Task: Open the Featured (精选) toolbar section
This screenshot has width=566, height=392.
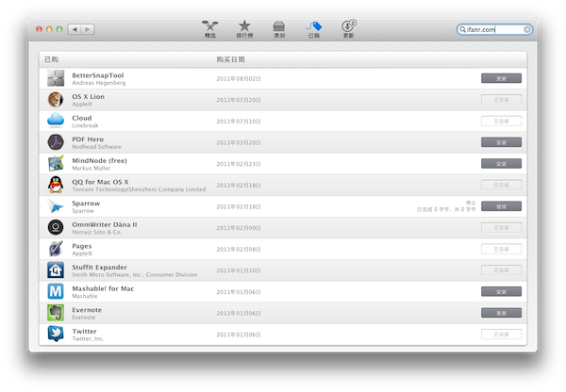Action: click(x=210, y=29)
